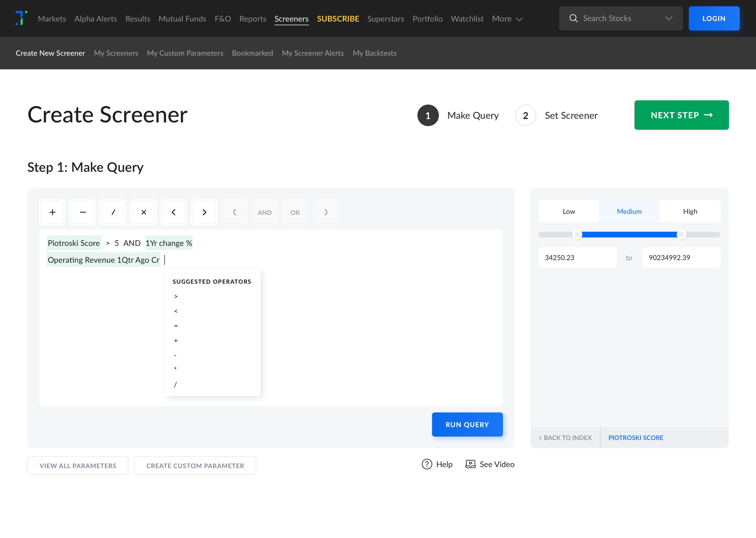756x538 pixels.
Task: Click the Screeners menu tab
Action: (x=291, y=19)
